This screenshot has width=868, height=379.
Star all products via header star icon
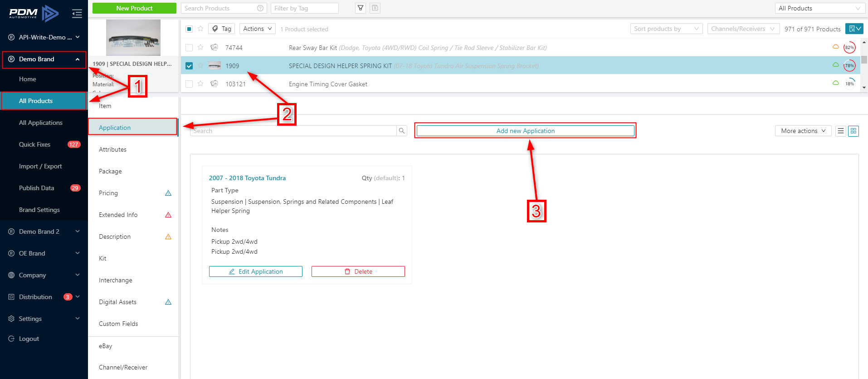click(x=200, y=29)
